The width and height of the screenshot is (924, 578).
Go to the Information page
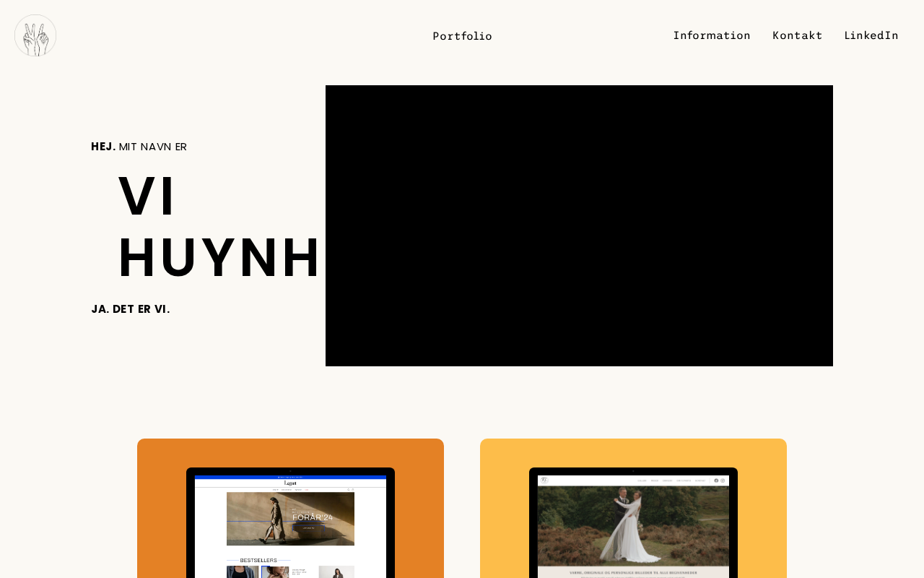712,35
